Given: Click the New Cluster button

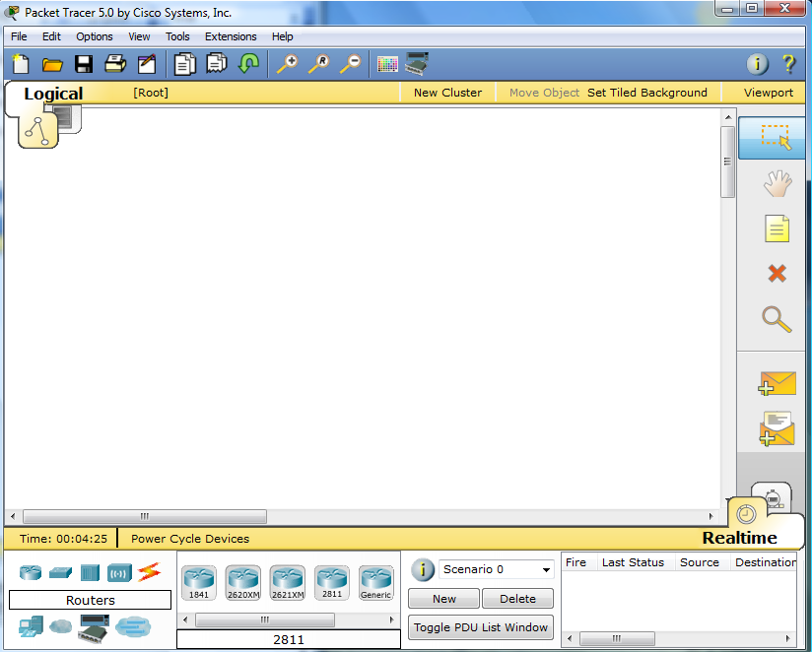Looking at the screenshot, I should [448, 93].
